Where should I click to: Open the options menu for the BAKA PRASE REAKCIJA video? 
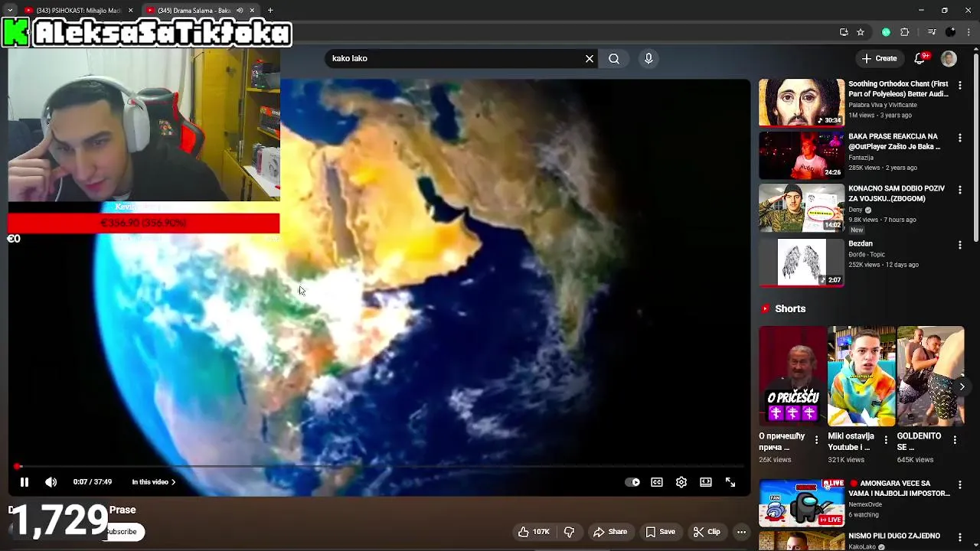pyautogui.click(x=959, y=138)
